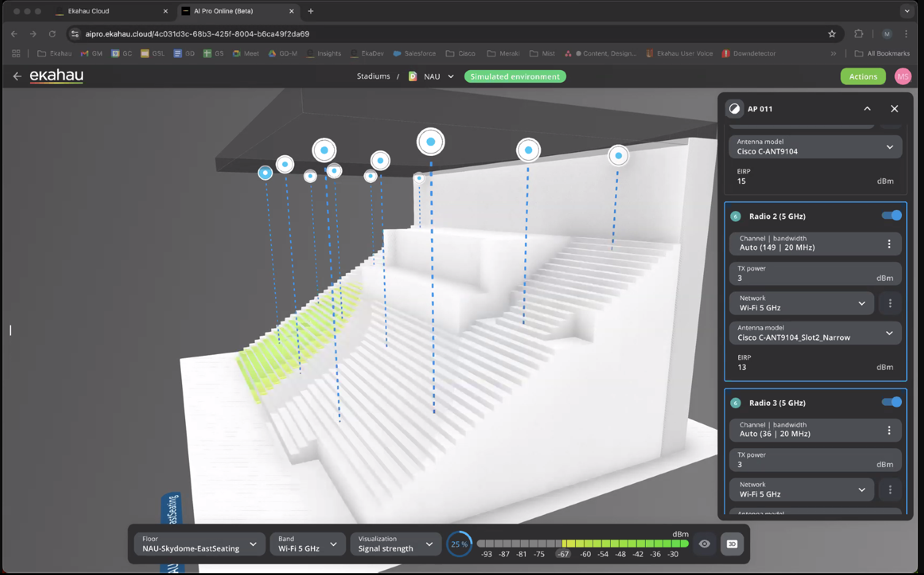
Task: Show hidden bookmarks with the double chevron
Action: [x=833, y=53]
